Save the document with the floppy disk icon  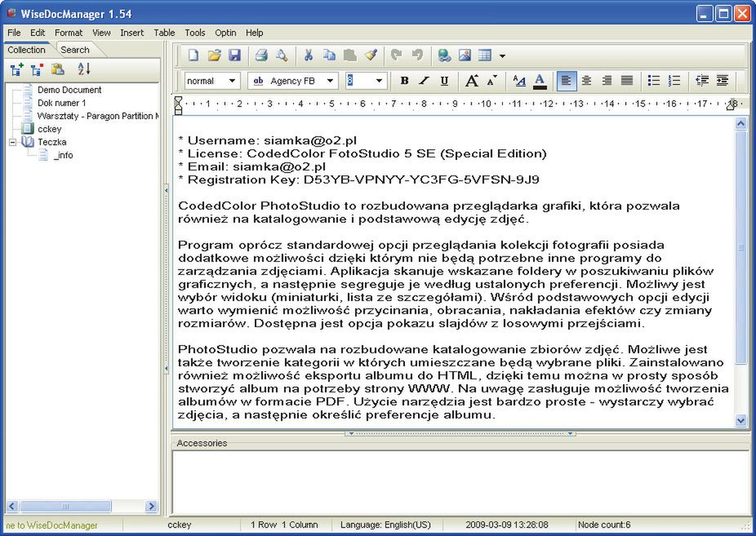point(234,55)
